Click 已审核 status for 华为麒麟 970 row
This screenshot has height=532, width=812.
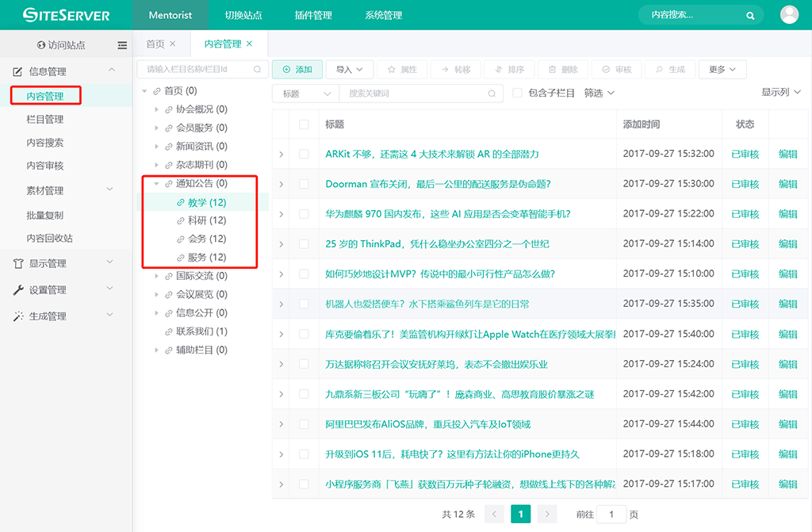pyautogui.click(x=745, y=214)
